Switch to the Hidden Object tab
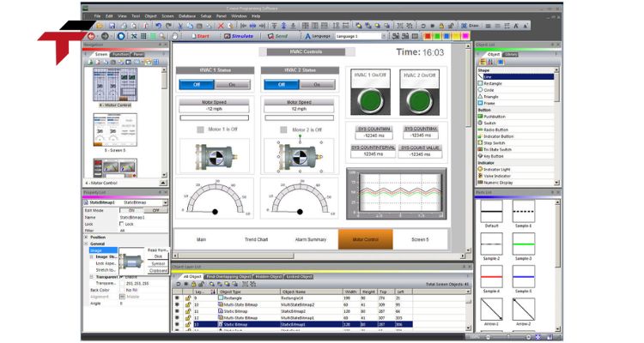 [x=269, y=277]
